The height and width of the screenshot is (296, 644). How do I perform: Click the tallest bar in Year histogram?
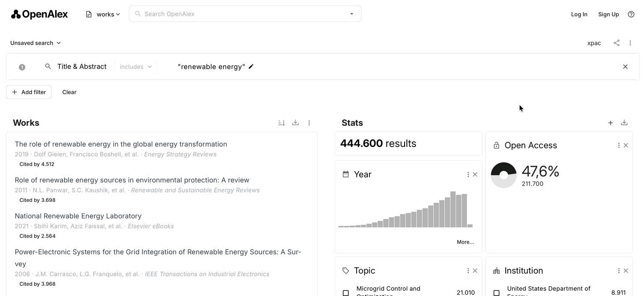[x=453, y=209]
